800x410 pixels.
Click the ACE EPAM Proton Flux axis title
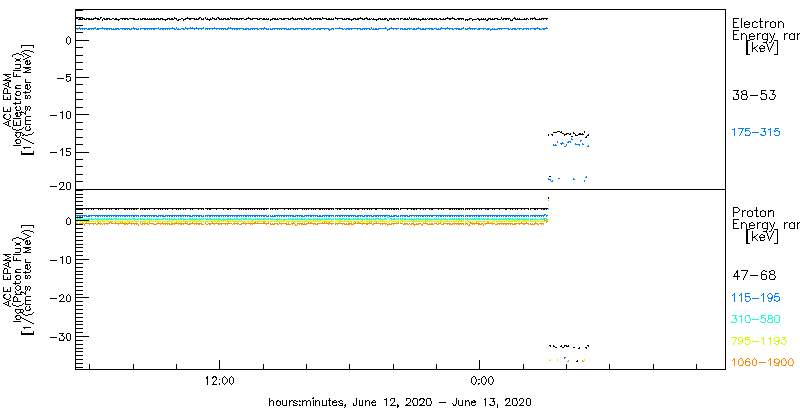[x=19, y=280]
